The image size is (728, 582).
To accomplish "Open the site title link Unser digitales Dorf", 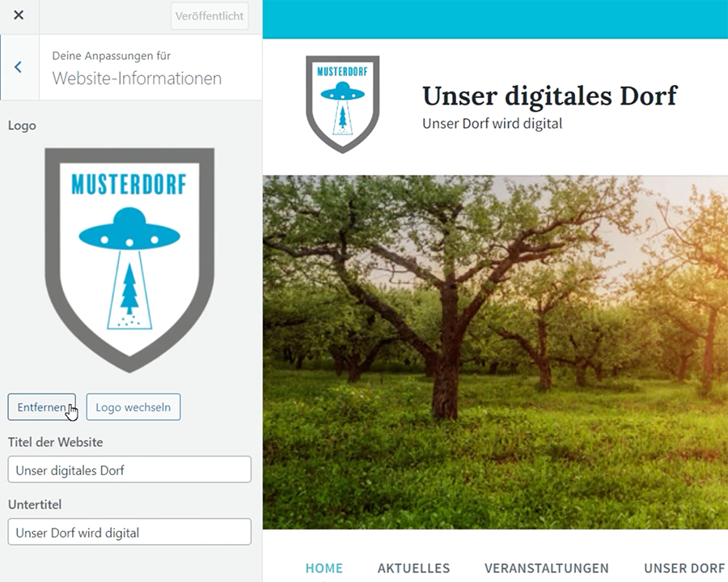I will (549, 96).
